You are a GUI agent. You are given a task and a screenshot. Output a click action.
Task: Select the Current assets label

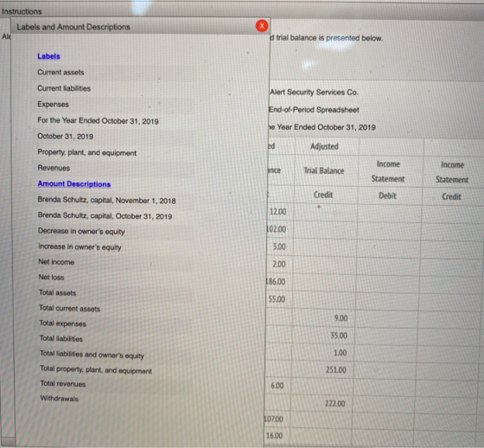coord(60,73)
